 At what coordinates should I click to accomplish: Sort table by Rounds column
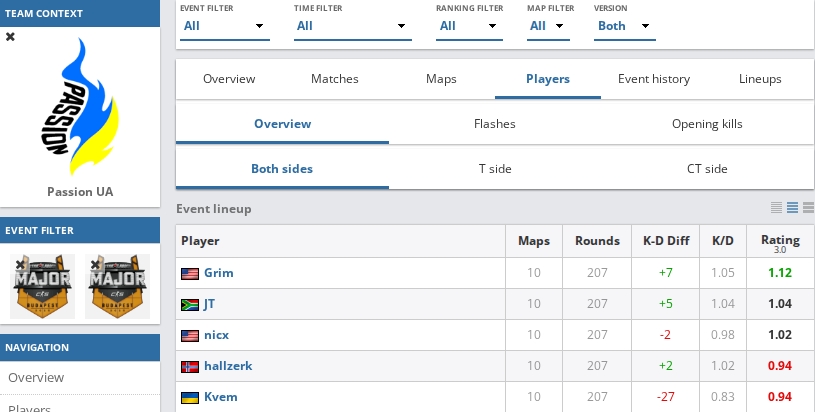tap(597, 241)
